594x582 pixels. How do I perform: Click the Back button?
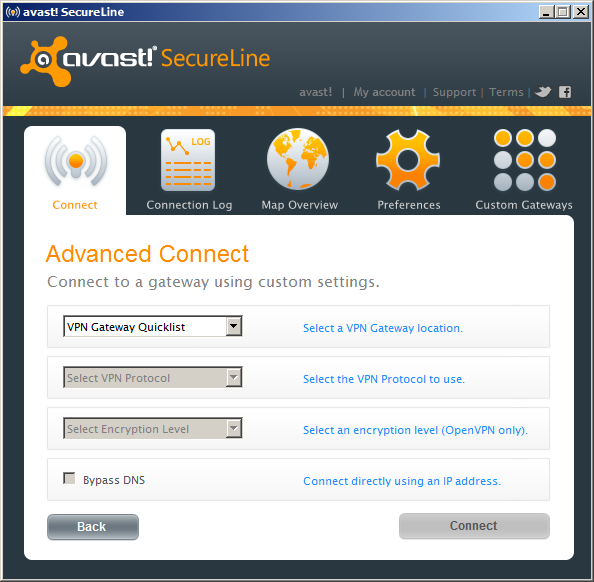pyautogui.click(x=93, y=527)
